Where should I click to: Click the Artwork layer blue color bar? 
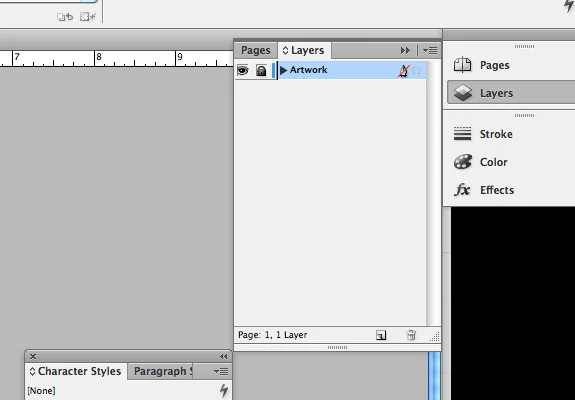point(274,70)
